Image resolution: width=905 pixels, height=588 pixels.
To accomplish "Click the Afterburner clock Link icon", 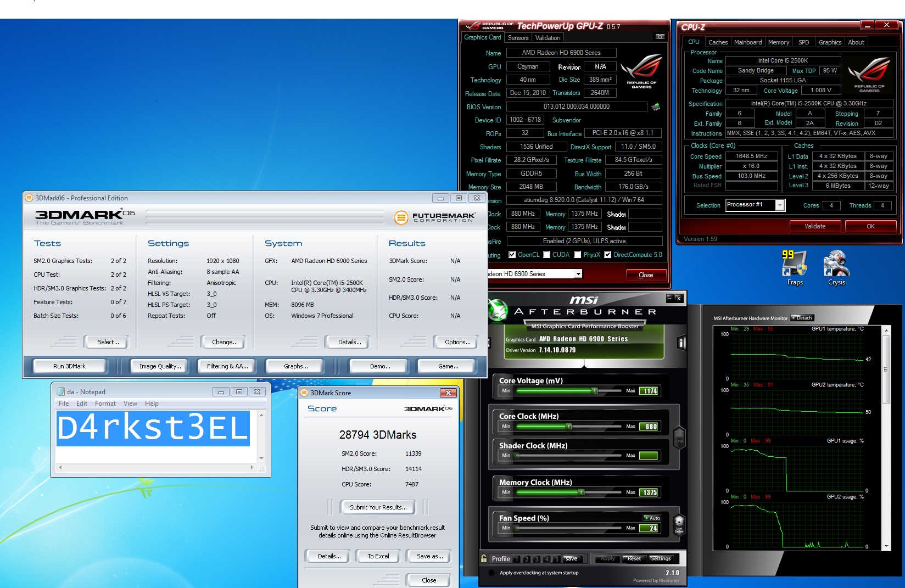I will tap(679, 438).
